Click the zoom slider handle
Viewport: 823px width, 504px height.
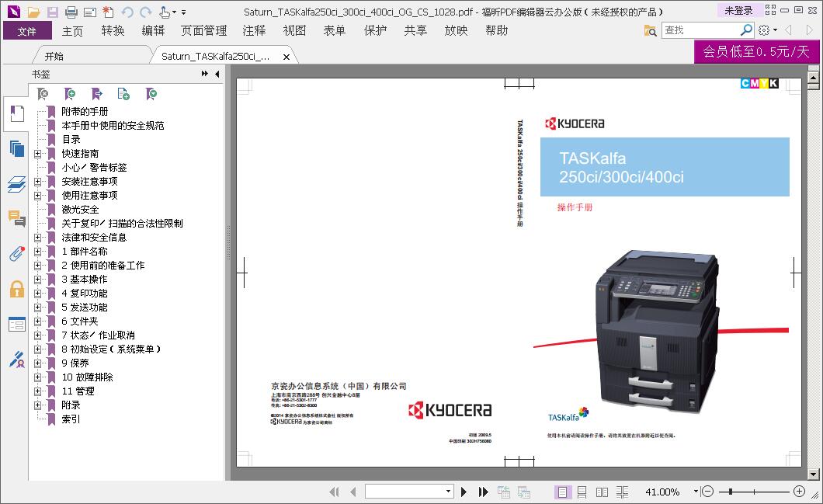click(x=730, y=492)
